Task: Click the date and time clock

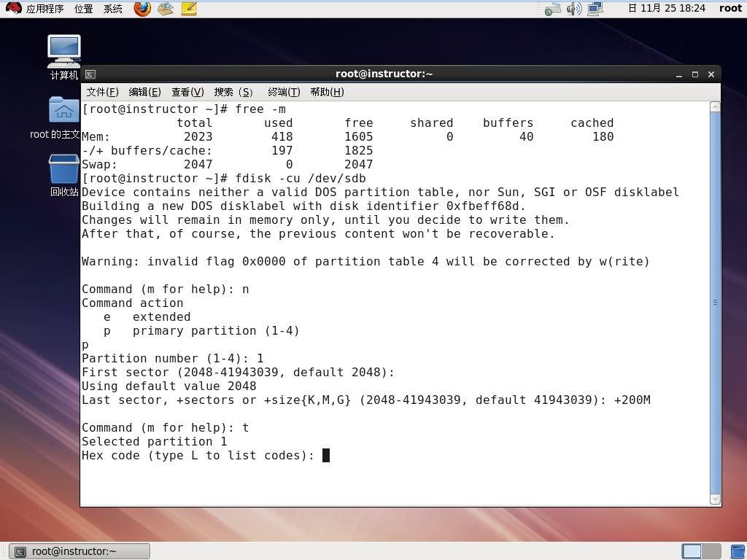Action: [x=666, y=8]
